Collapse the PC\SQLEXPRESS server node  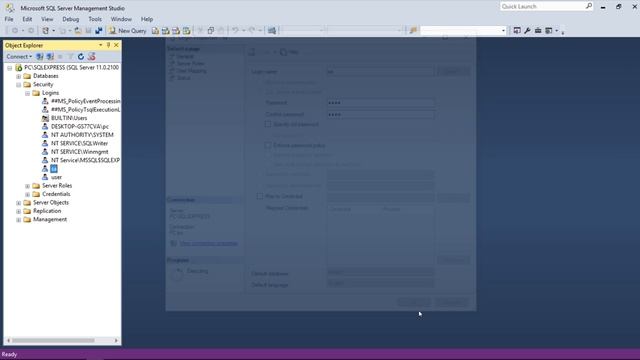coord(10,68)
